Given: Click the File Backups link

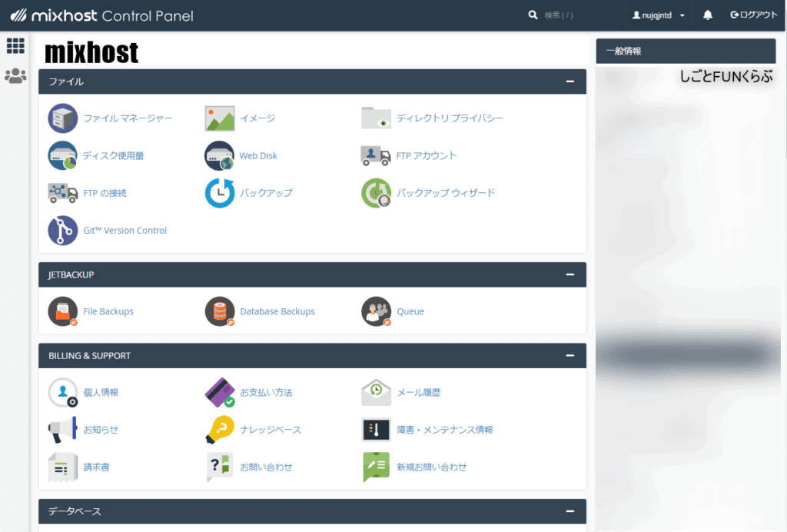Looking at the screenshot, I should pyautogui.click(x=108, y=311).
